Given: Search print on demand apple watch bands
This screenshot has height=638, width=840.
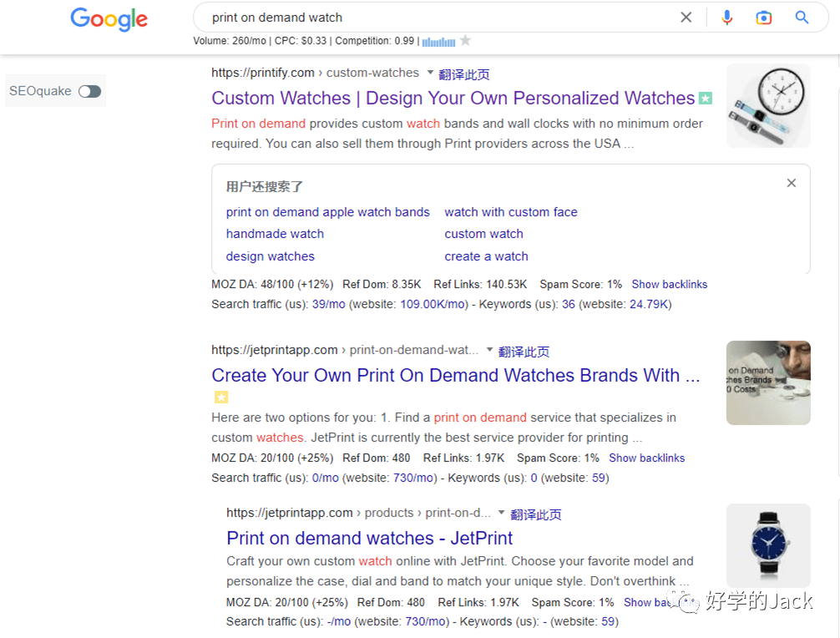Looking at the screenshot, I should 328,212.
